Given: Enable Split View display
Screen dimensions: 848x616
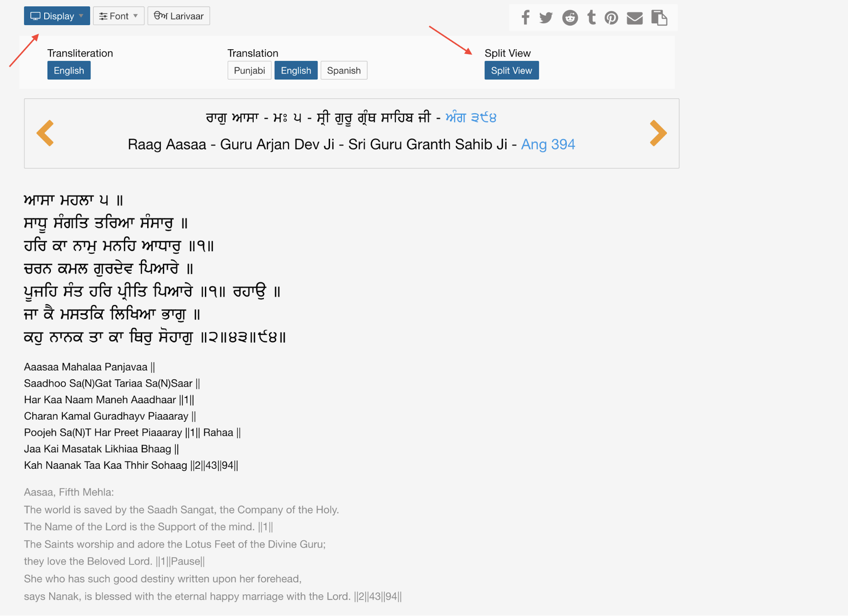Looking at the screenshot, I should (x=512, y=70).
